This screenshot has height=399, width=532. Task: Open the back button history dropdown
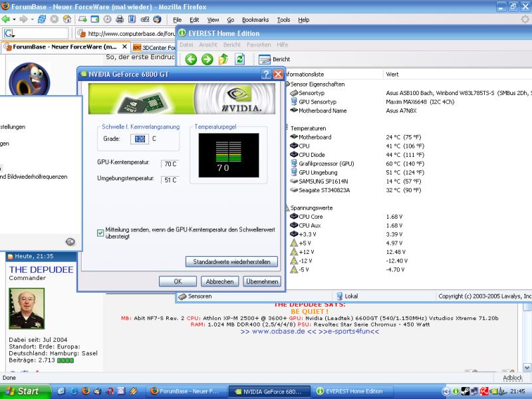tap(14, 20)
